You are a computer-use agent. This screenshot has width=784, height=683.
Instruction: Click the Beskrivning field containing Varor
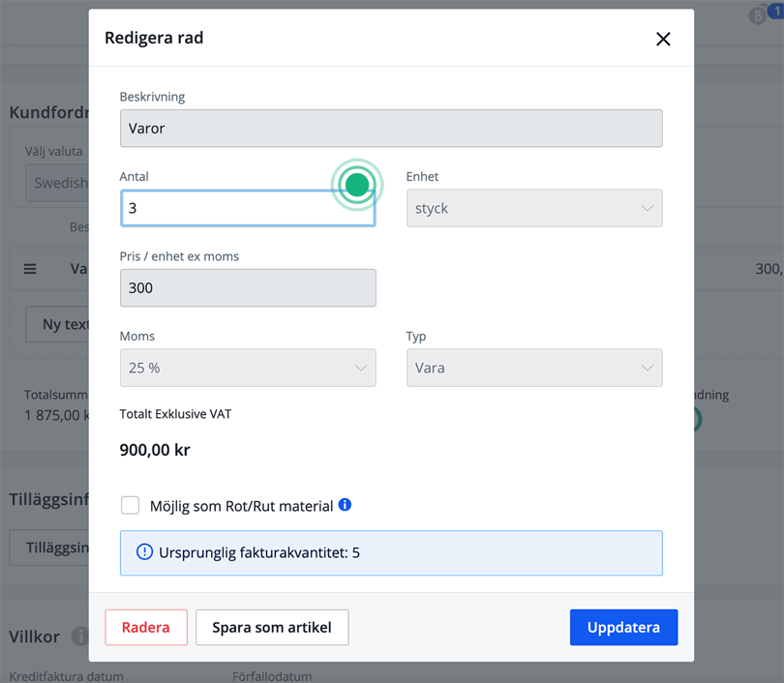(391, 128)
